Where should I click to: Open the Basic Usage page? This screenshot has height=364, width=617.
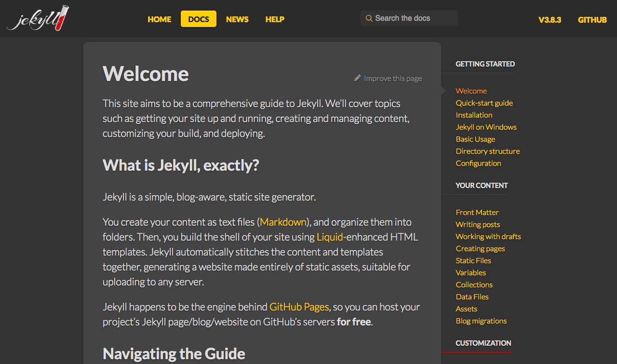click(476, 139)
